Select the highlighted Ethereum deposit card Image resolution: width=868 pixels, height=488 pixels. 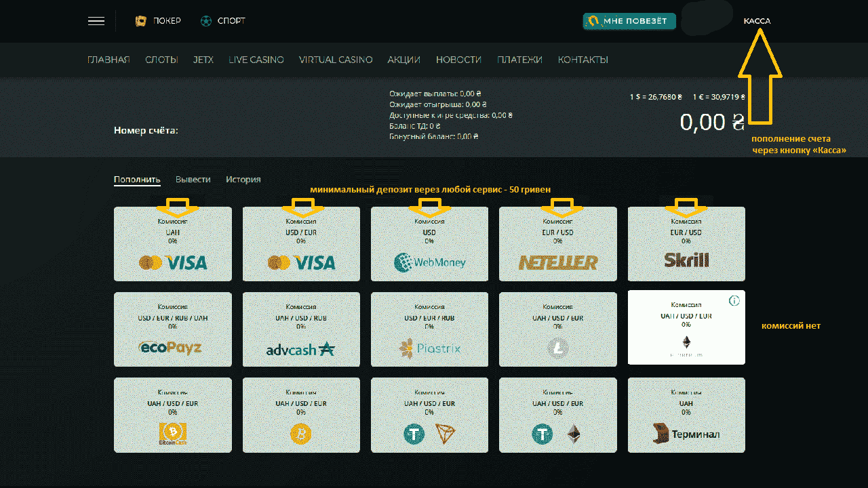click(686, 327)
